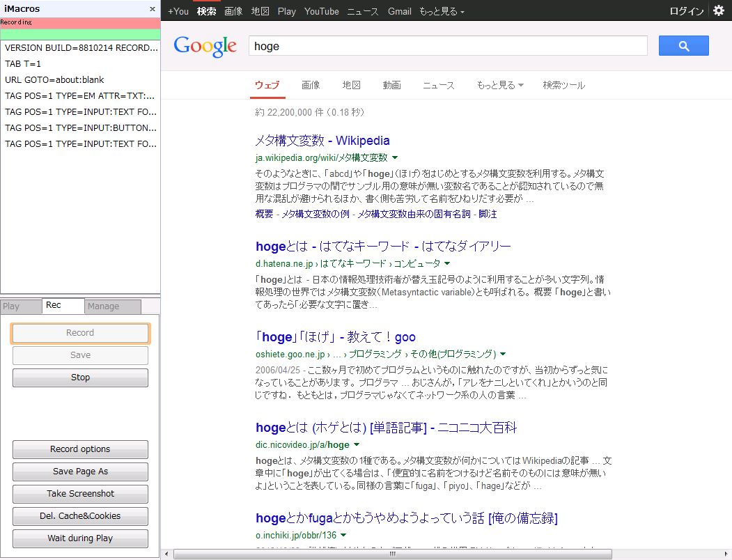The image size is (732, 560).
Task: Open Gmail from the top bar
Action: 400,11
